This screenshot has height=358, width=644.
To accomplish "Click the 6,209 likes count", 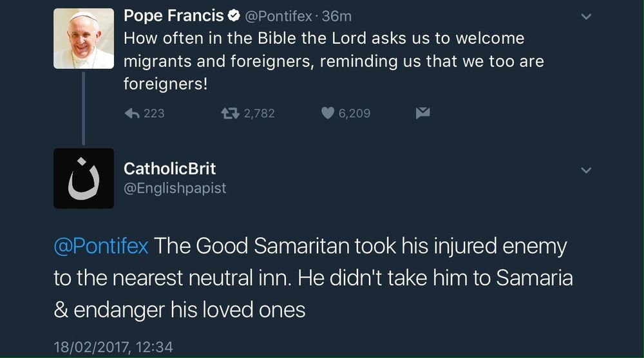I will pyautogui.click(x=354, y=113).
